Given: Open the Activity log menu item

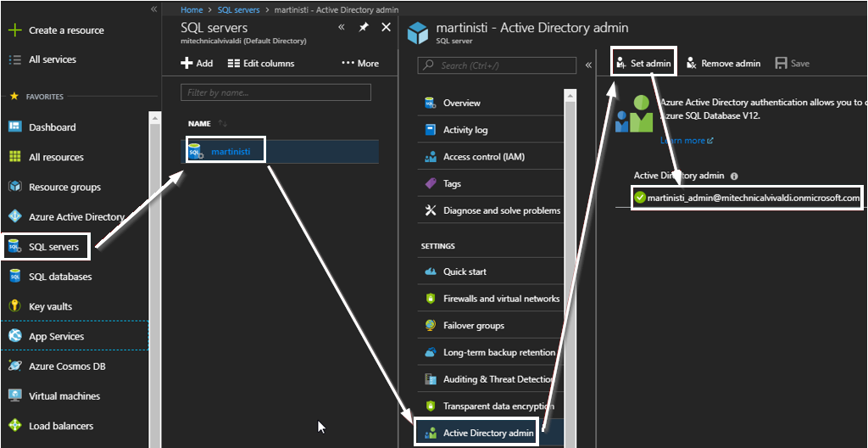Looking at the screenshot, I should pos(491,130).
